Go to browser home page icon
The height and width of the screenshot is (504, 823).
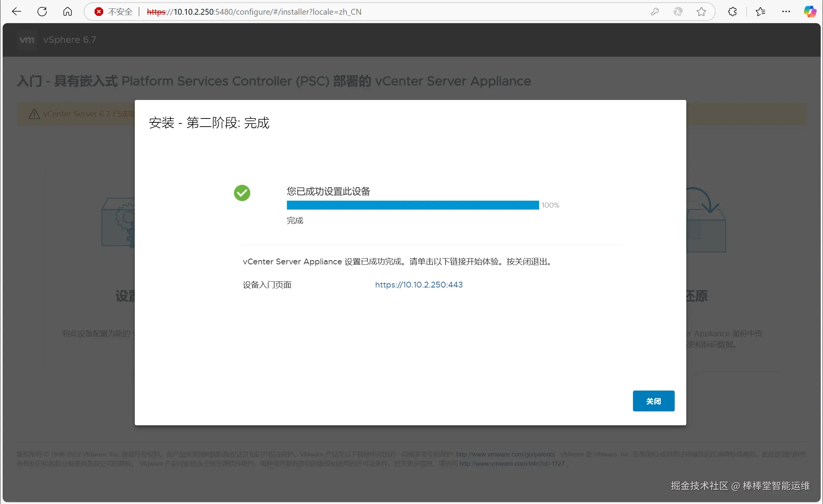pos(68,12)
